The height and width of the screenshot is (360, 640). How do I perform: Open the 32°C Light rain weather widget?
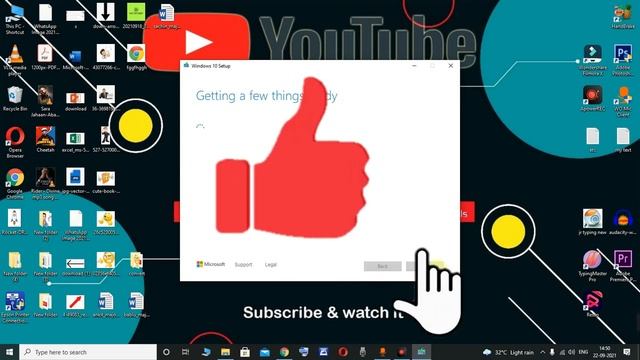pos(509,352)
